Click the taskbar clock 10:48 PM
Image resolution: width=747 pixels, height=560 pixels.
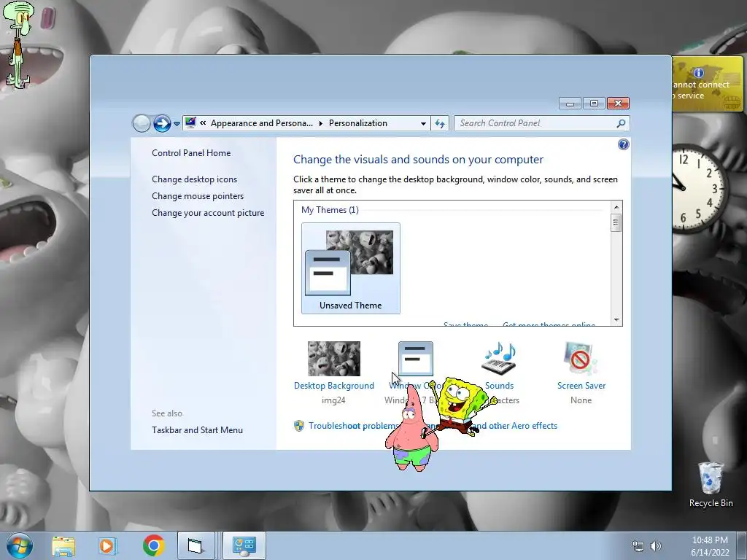(x=710, y=546)
